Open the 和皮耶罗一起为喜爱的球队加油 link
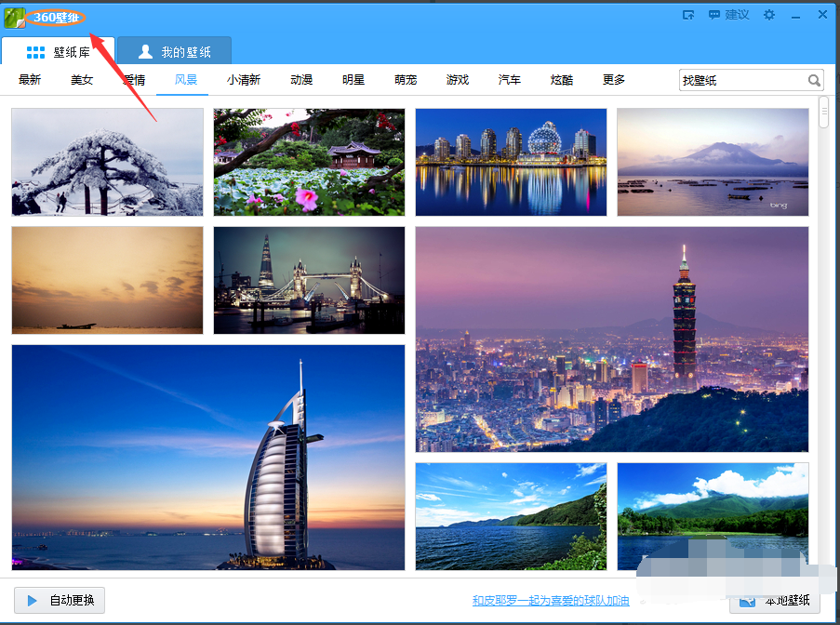 [551, 601]
